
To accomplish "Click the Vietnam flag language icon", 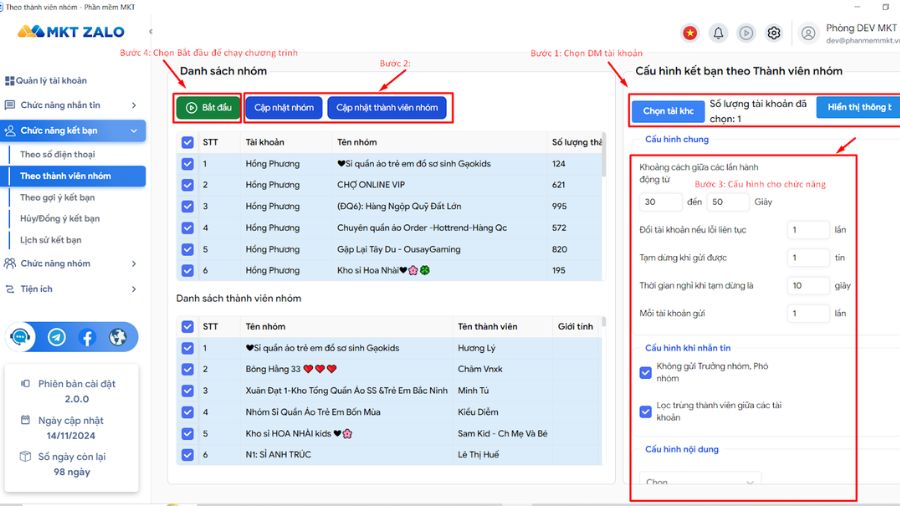I will (690, 33).
